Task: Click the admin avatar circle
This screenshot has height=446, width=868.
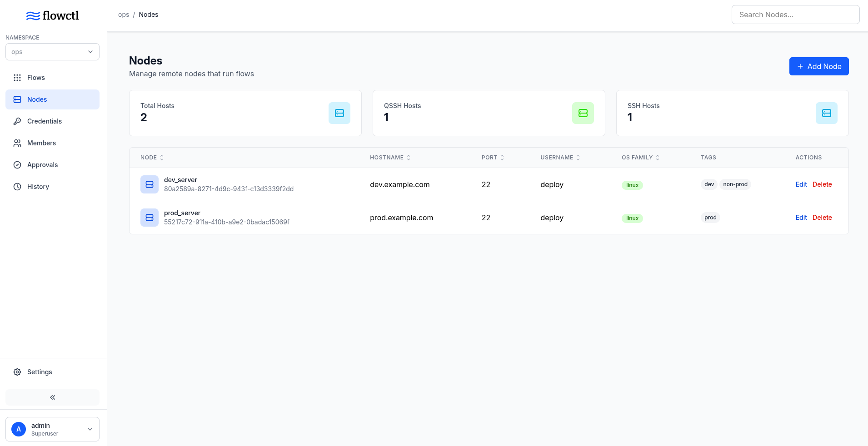Action: (x=19, y=429)
